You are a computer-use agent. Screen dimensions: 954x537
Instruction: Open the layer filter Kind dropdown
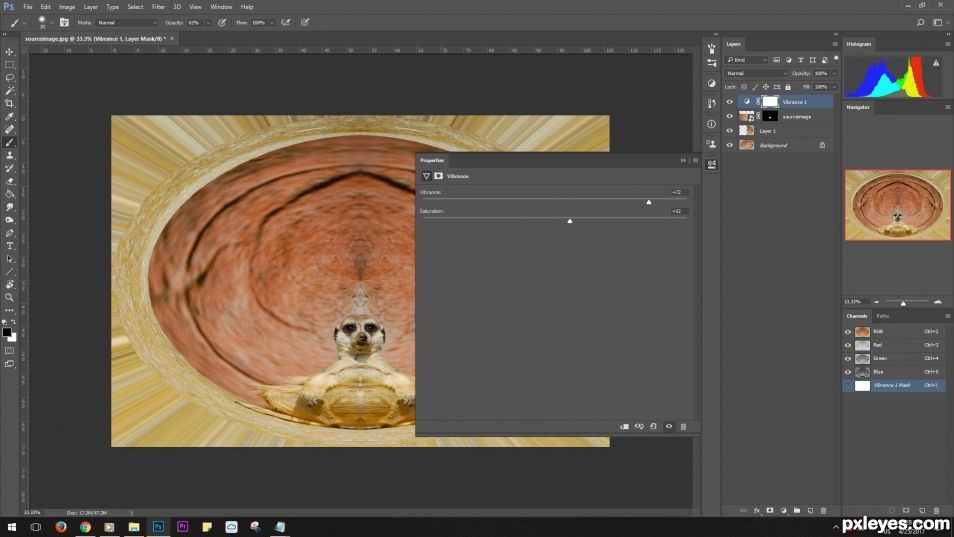747,60
